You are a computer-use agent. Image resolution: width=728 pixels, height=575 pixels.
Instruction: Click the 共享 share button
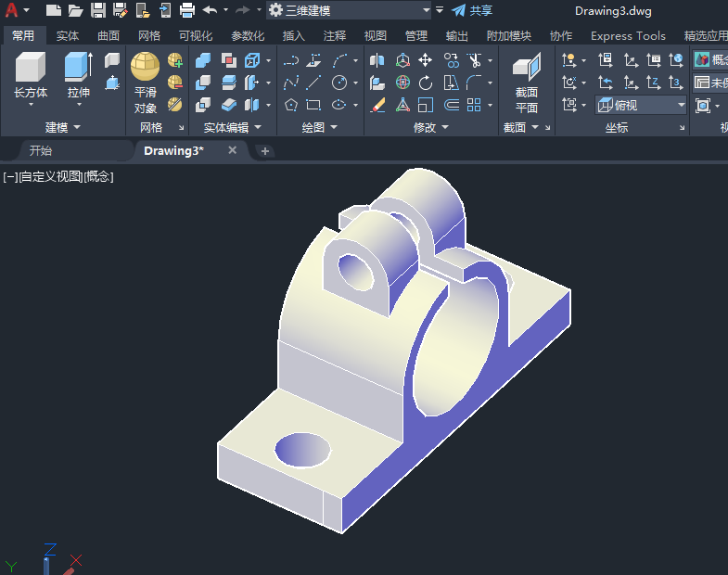[x=472, y=10]
